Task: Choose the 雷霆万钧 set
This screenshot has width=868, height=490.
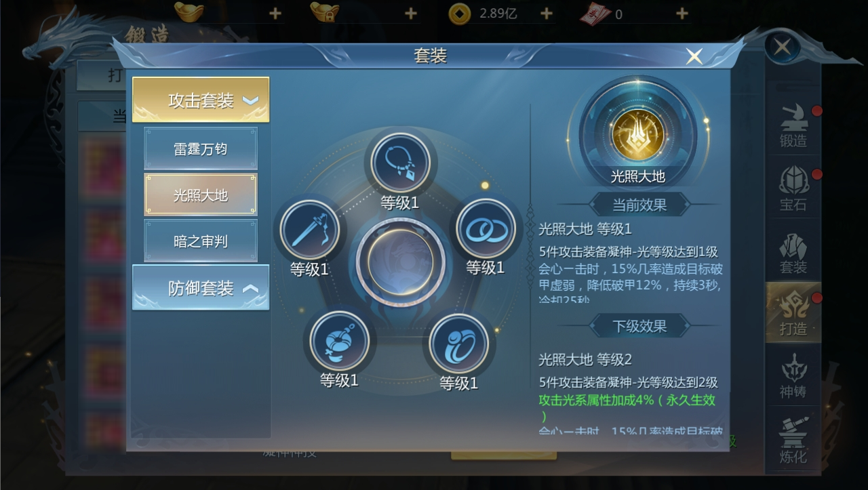Action: [201, 148]
